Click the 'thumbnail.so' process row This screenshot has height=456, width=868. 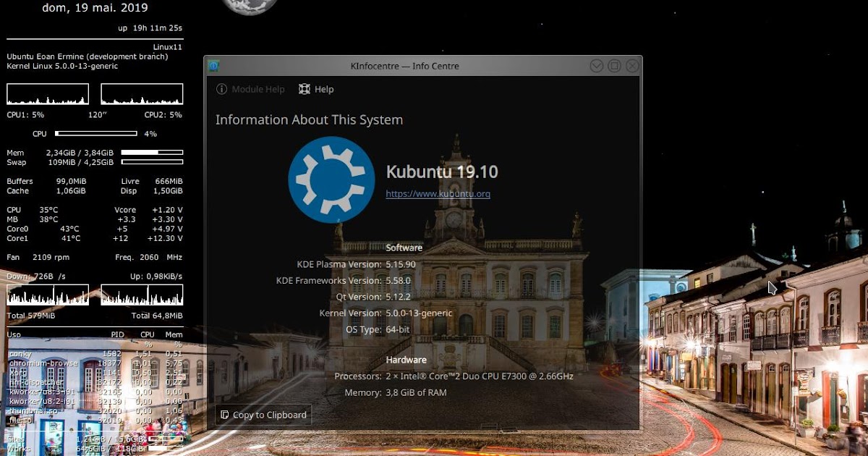coord(95,410)
